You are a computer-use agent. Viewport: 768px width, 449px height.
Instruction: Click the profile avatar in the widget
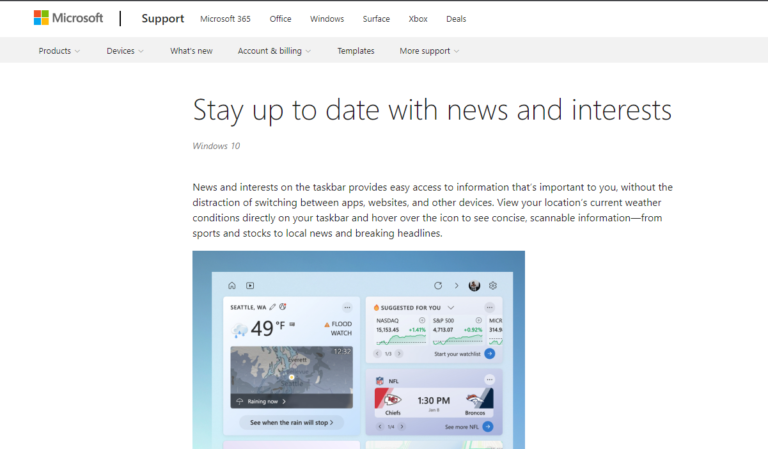tap(474, 285)
